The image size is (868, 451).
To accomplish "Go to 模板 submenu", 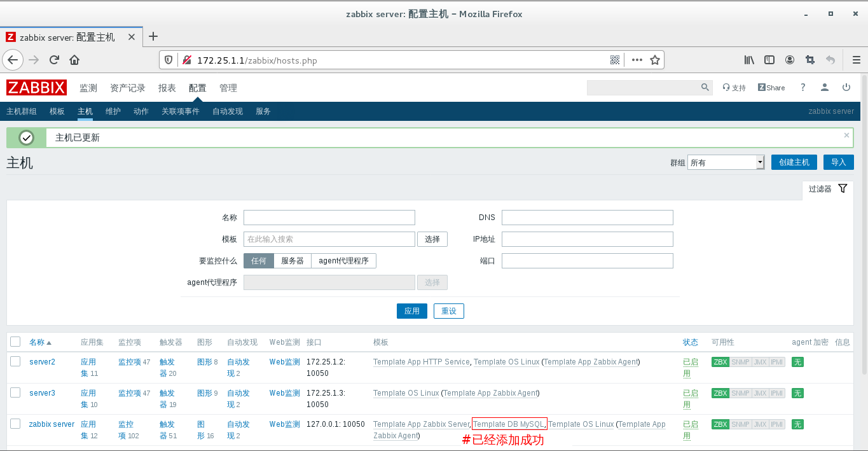I will [57, 111].
